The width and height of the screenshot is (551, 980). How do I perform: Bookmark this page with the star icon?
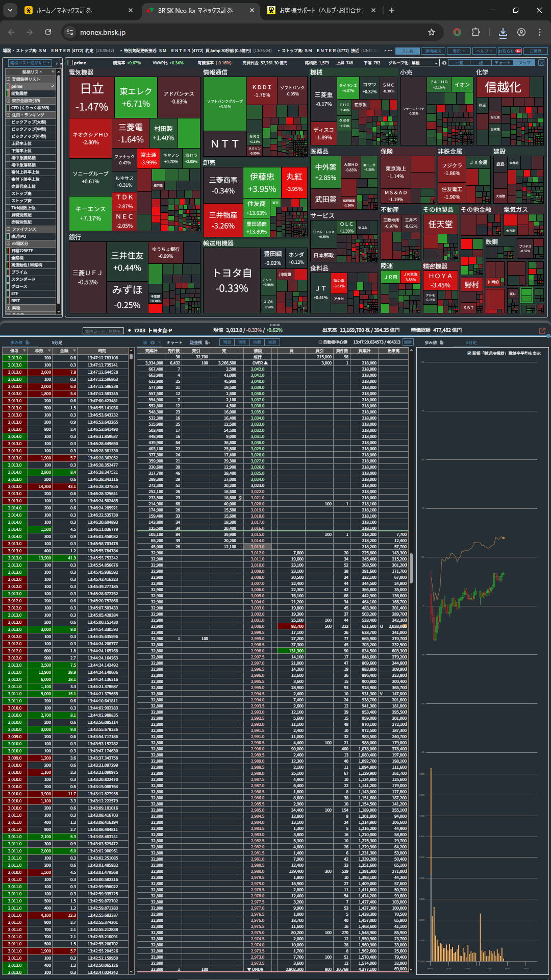[x=432, y=32]
